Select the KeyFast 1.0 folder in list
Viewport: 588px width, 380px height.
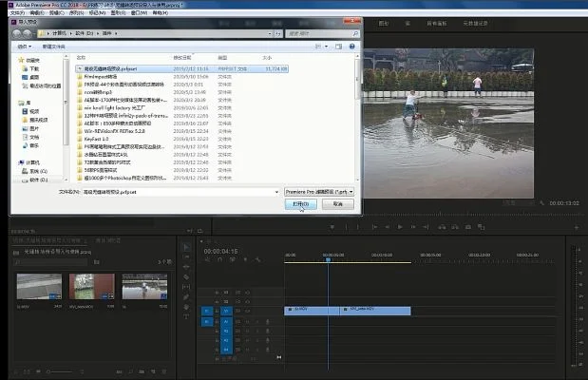97,139
